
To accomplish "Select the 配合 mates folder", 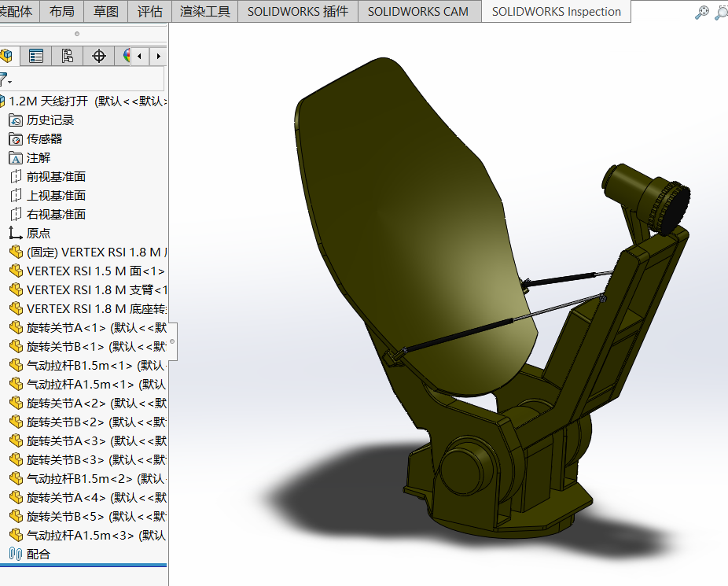I will coord(38,554).
